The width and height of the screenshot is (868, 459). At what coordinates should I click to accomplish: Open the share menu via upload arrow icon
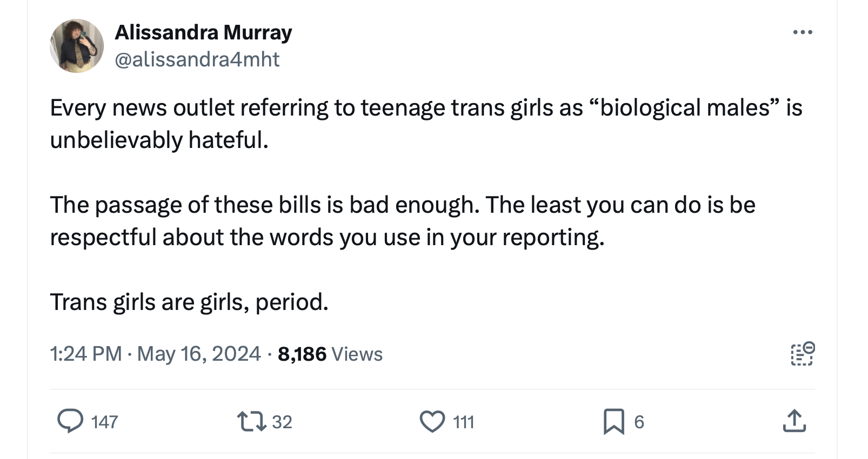click(794, 421)
